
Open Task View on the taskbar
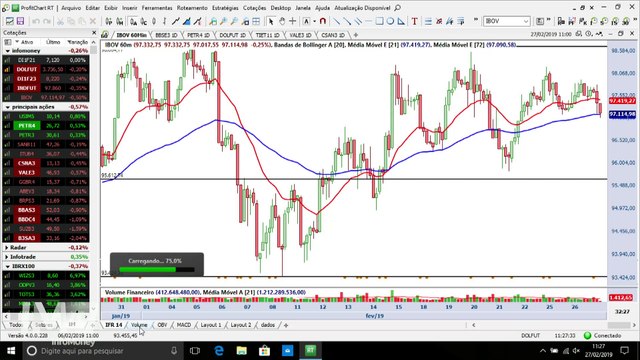(195, 351)
